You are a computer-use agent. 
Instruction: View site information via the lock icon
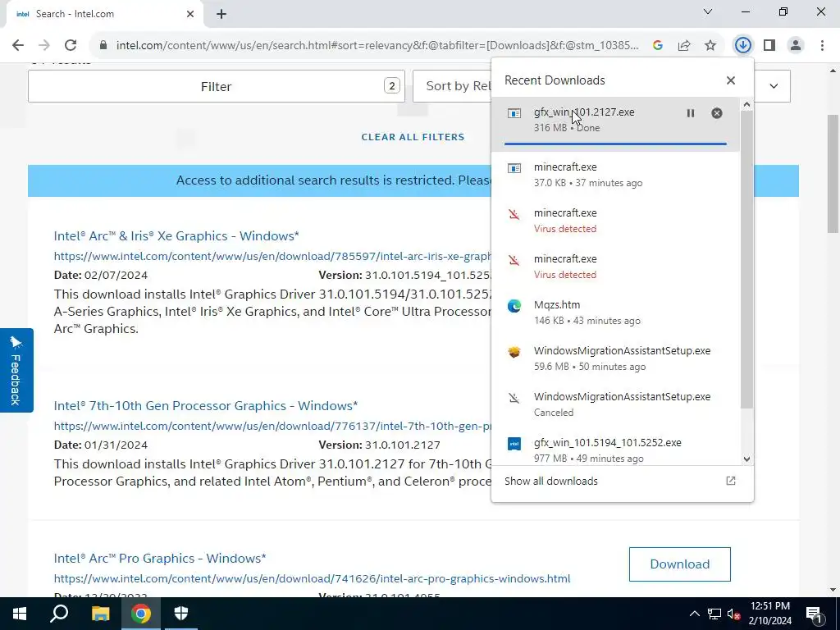[x=103, y=46]
